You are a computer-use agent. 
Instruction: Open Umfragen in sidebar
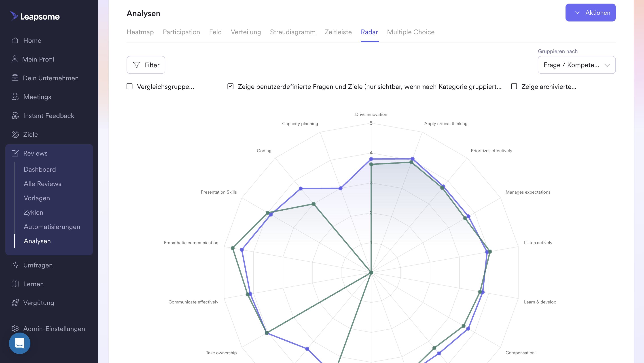point(38,265)
